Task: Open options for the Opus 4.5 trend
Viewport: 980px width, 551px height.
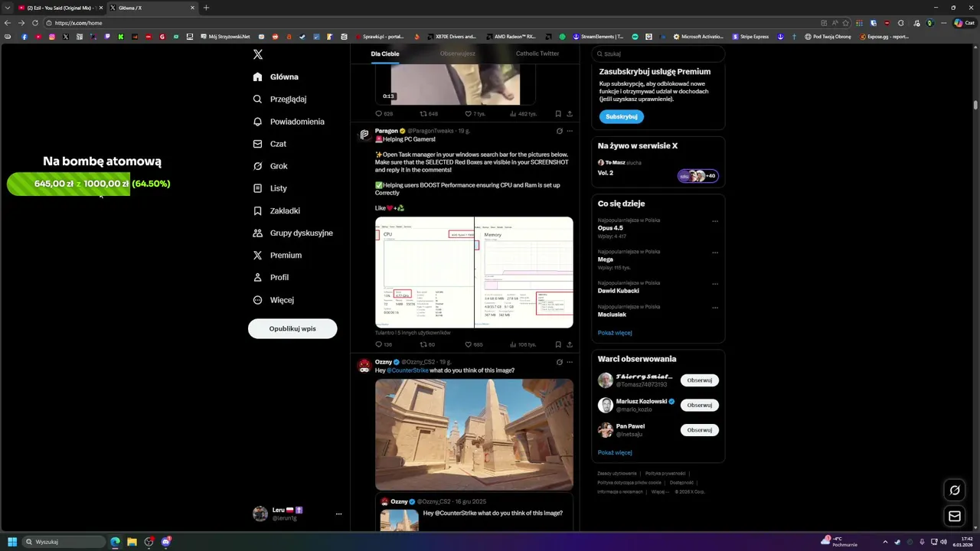Action: 715,221
